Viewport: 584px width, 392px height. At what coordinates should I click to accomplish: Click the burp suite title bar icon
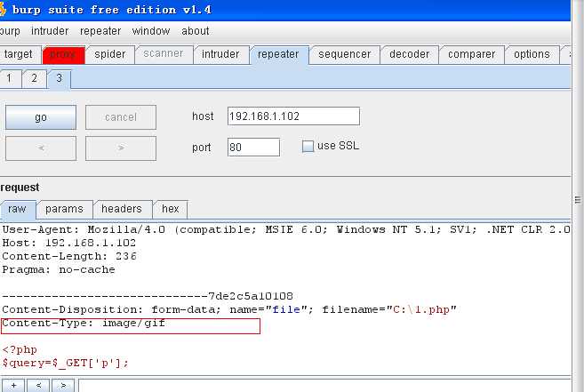pyautogui.click(x=3, y=9)
